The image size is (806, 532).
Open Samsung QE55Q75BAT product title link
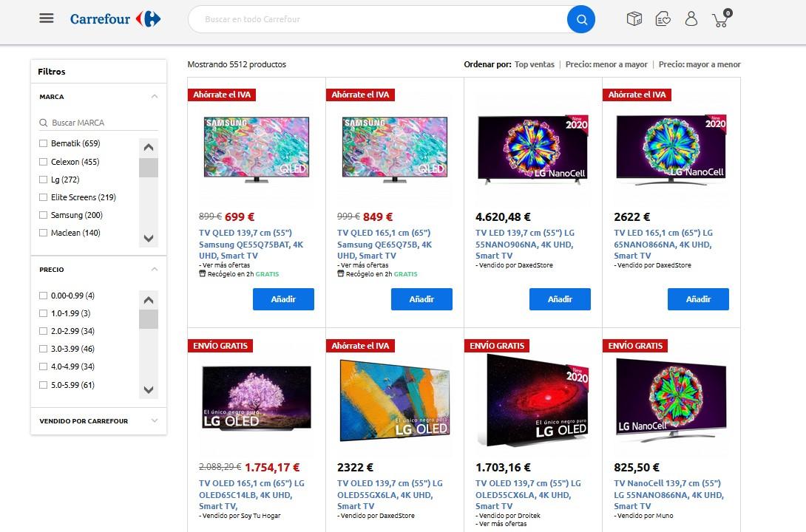[x=251, y=245]
